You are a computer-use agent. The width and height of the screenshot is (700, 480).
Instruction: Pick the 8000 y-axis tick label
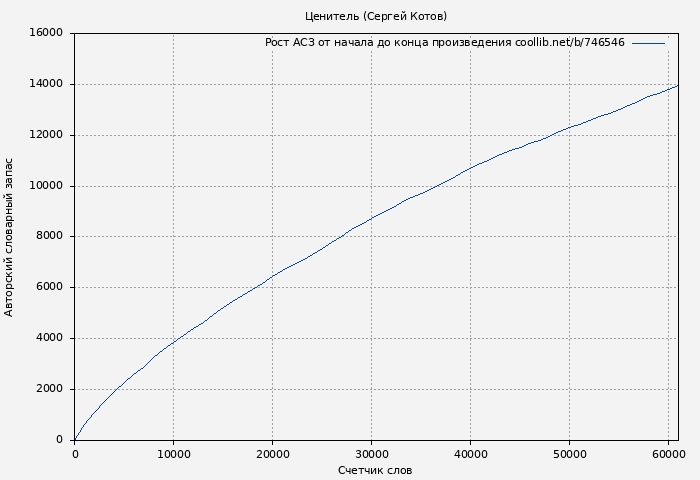(49, 237)
